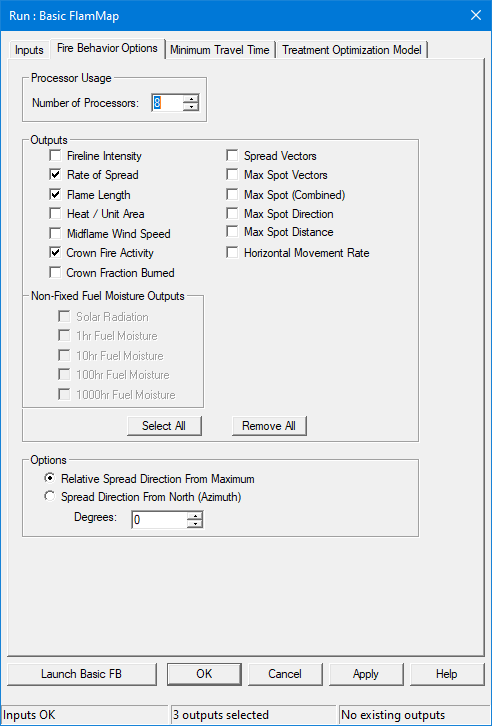
Task: Click the Degrees input field
Action: pyautogui.click(x=159, y=520)
